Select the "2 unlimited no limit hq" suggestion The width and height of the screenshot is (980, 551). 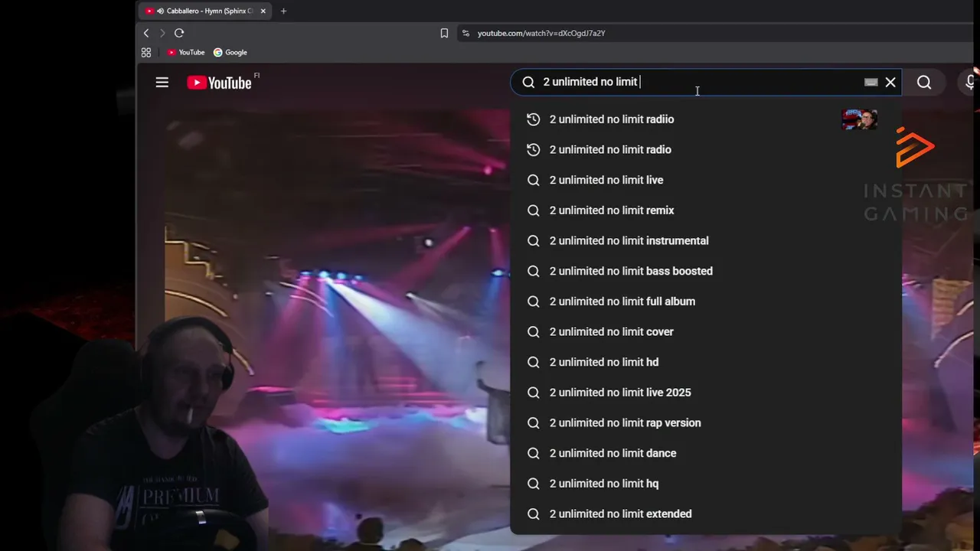706,484
